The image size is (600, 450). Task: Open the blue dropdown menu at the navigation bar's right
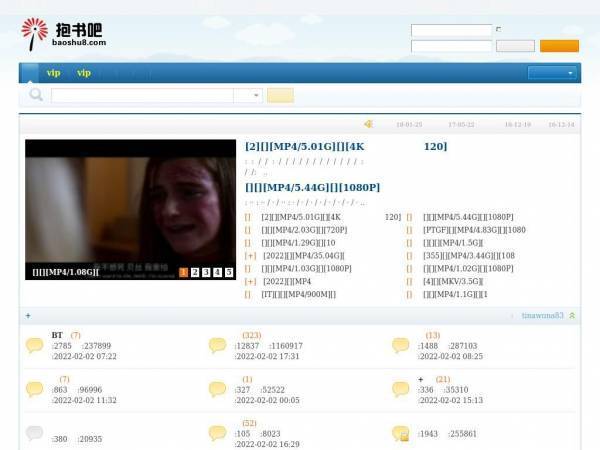(x=552, y=73)
